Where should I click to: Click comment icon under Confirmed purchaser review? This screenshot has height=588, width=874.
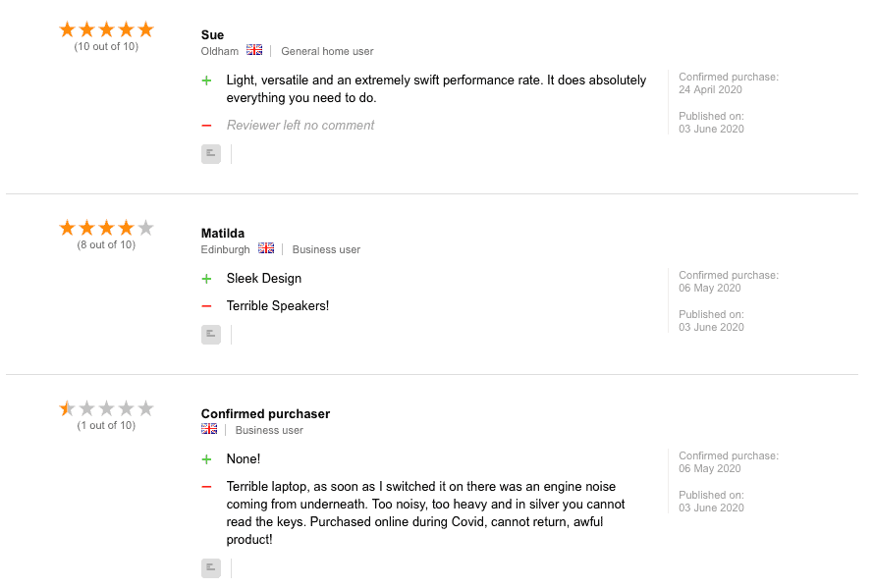point(211,568)
